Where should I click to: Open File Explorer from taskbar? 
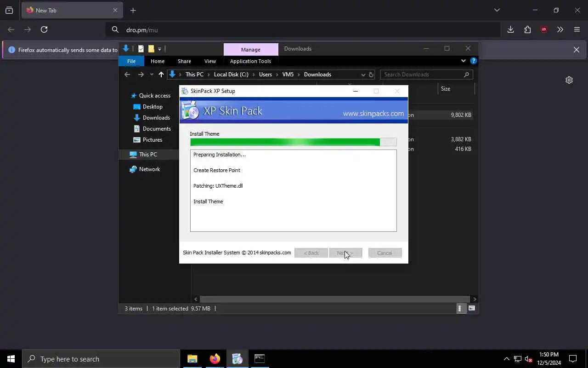click(192, 359)
